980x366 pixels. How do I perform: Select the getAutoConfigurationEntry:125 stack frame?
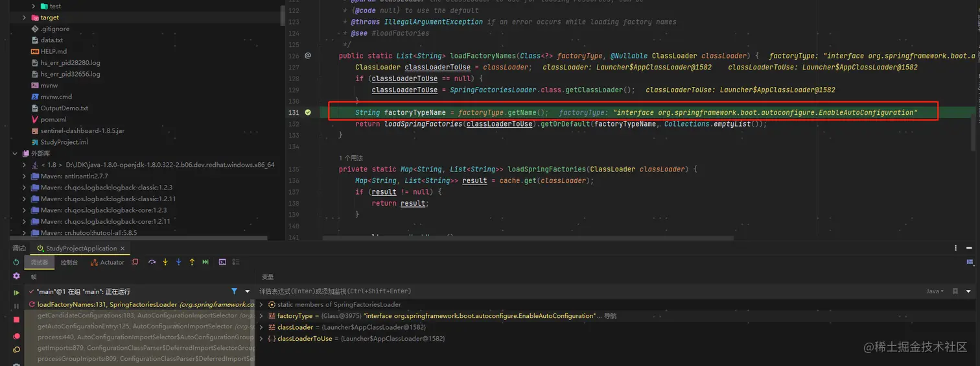[x=140, y=326]
